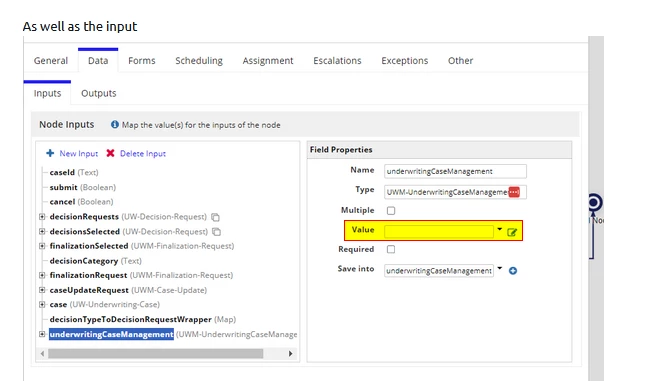Click the info icon beside Node Inputs
This screenshot has height=381, width=655.
point(114,124)
